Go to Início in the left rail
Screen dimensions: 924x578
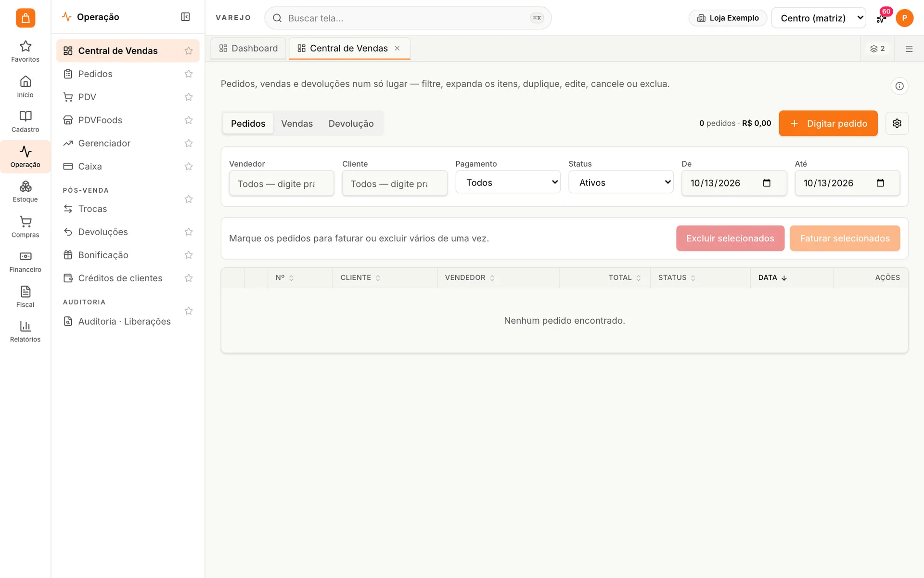(x=25, y=87)
